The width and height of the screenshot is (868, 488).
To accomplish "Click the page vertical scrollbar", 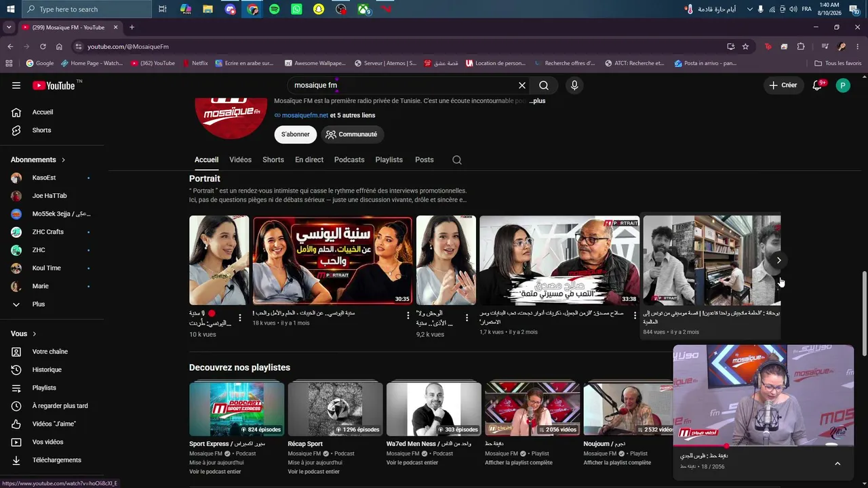I will click(864, 312).
